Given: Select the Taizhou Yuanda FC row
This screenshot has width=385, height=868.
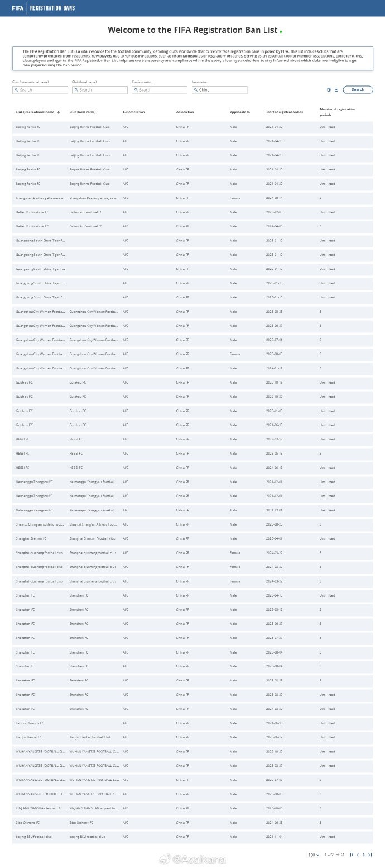Looking at the screenshot, I should click(192, 723).
